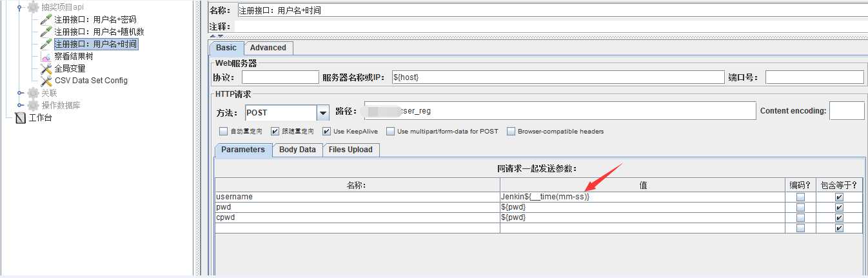This screenshot has width=868, height=278.
Task: Click the 包含等于? column header
Action: (839, 185)
